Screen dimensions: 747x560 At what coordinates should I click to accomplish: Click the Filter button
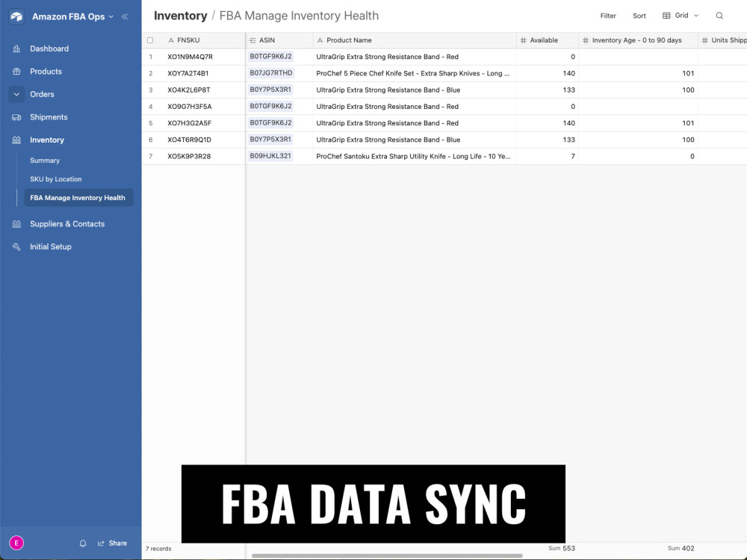tap(608, 15)
